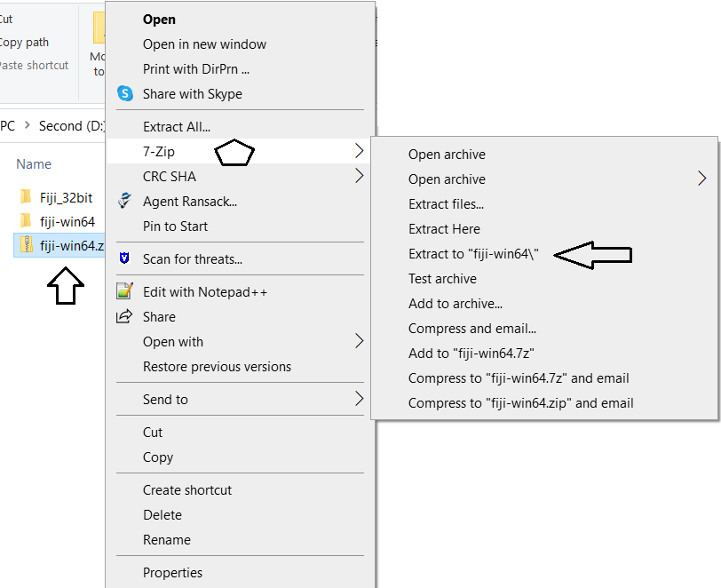This screenshot has height=588, width=721.
Task: Click the Share arrow icon in context menu
Action: 124,316
